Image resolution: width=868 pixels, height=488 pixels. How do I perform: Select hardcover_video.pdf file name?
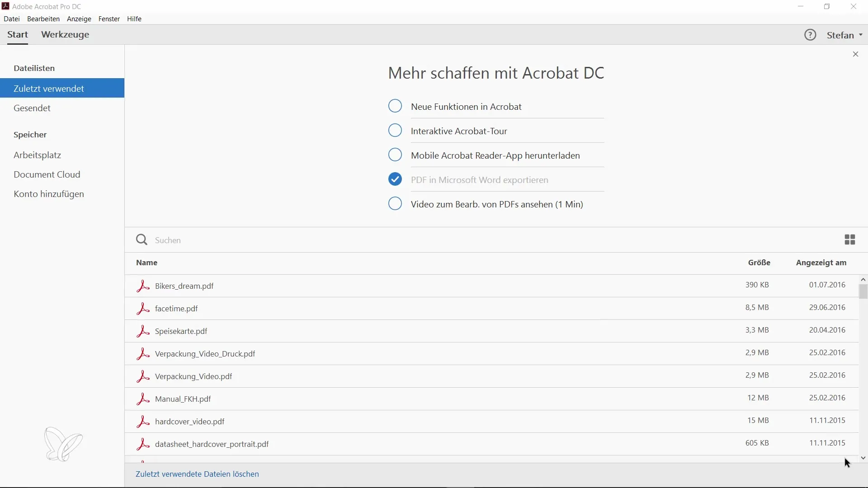(189, 422)
